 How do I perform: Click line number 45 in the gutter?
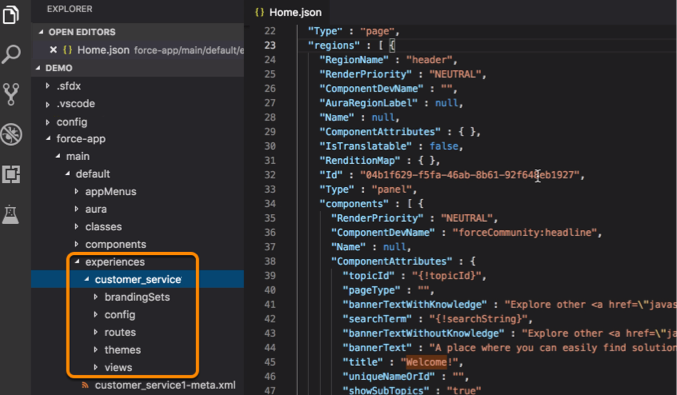tap(270, 362)
